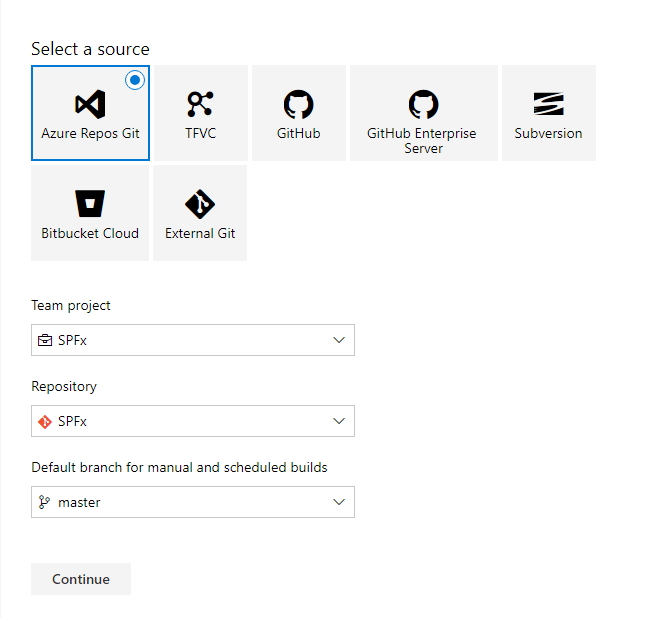Select the TFVC source icon
645x618 pixels.
click(x=200, y=104)
